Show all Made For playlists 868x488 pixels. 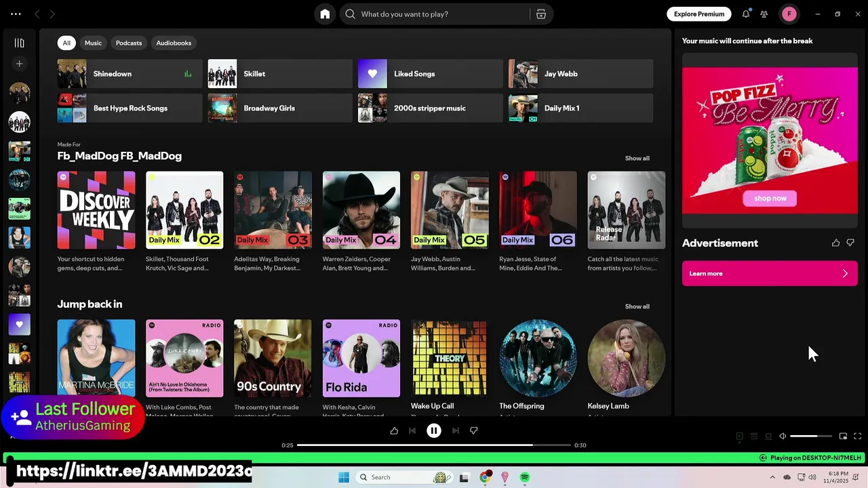coord(637,158)
